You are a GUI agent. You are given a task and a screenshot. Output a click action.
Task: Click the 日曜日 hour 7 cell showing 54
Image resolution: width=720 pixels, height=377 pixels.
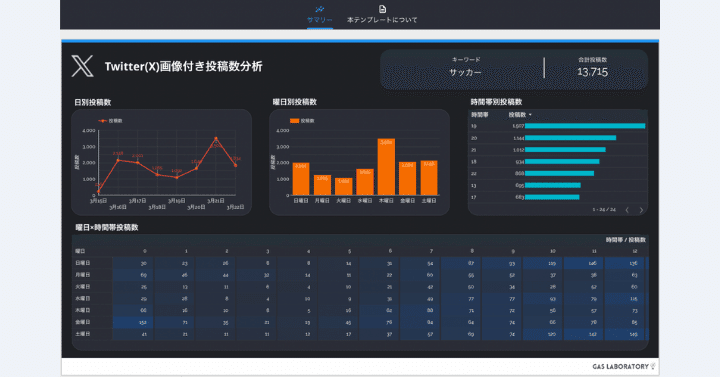pyautogui.click(x=420, y=263)
